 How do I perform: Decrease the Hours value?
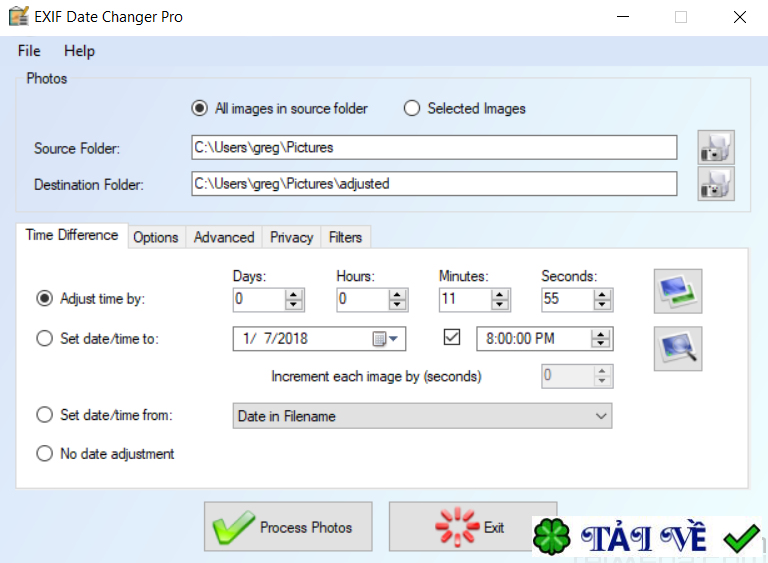click(397, 304)
